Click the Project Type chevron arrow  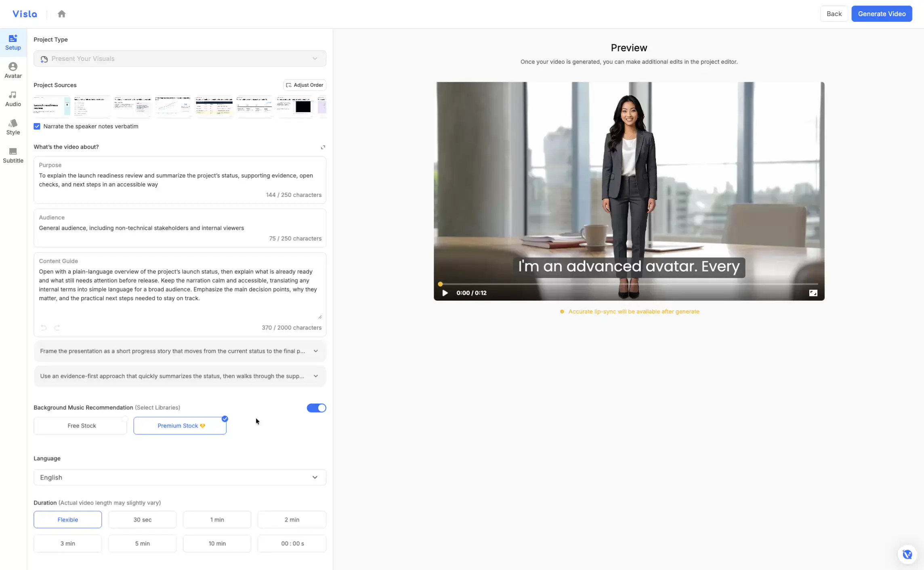pos(315,59)
